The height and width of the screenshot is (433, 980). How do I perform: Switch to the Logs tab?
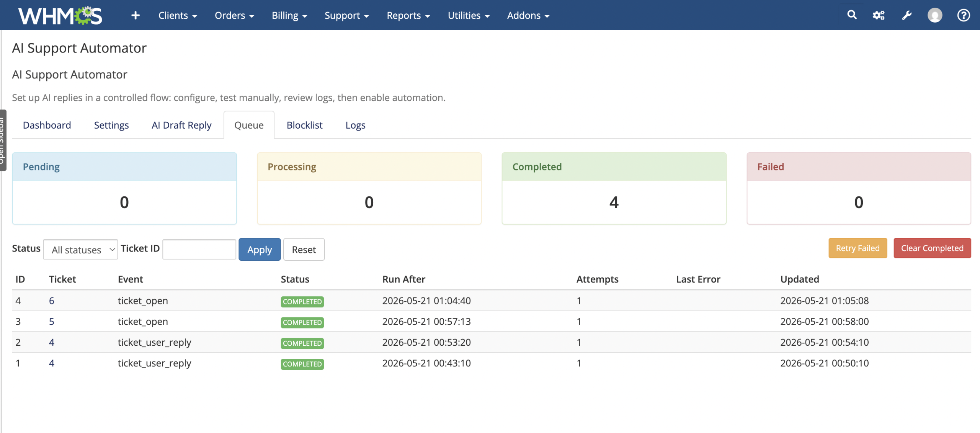[x=355, y=125]
